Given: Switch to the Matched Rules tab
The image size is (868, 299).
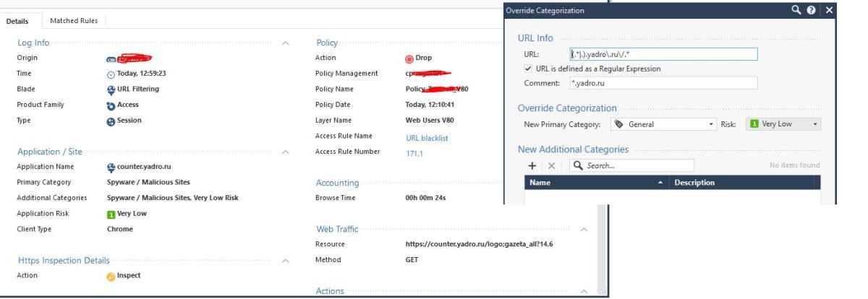Looking at the screenshot, I should pos(74,21).
